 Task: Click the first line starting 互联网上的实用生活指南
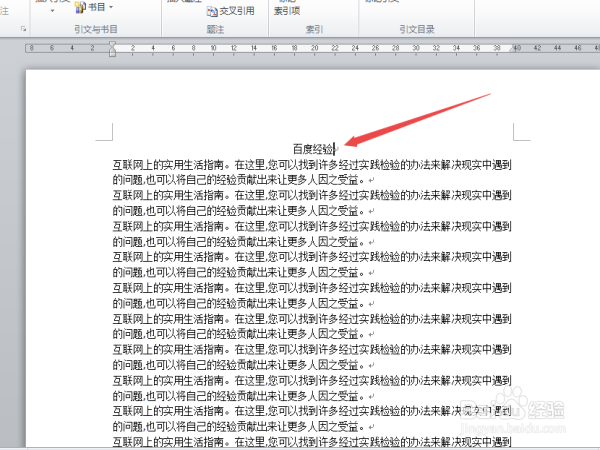tap(312, 165)
